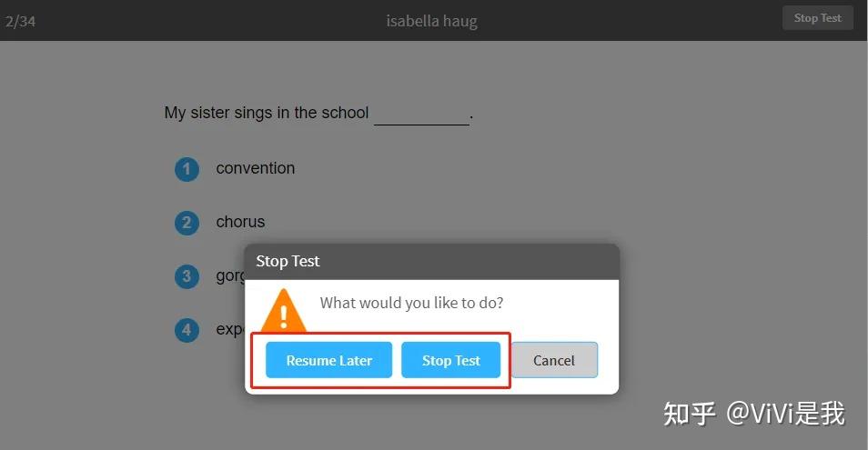Click the "My sister sings" question text
Screen dimensions: 868x450
click(266, 113)
